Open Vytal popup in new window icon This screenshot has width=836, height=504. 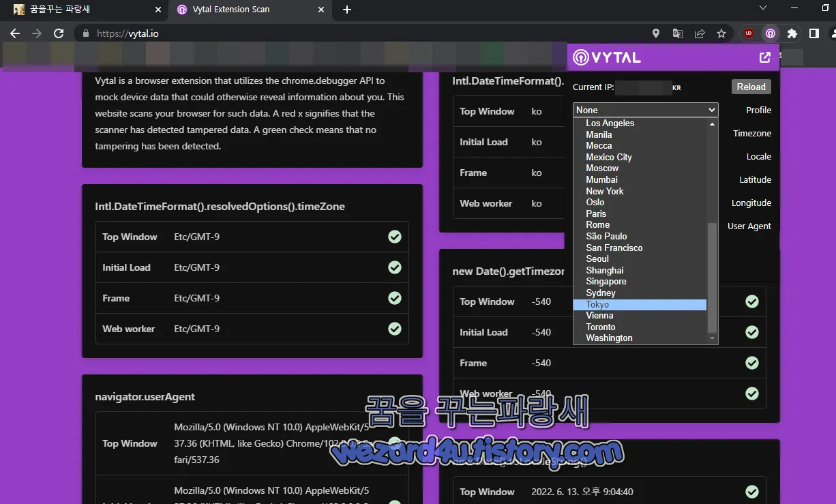tap(765, 57)
